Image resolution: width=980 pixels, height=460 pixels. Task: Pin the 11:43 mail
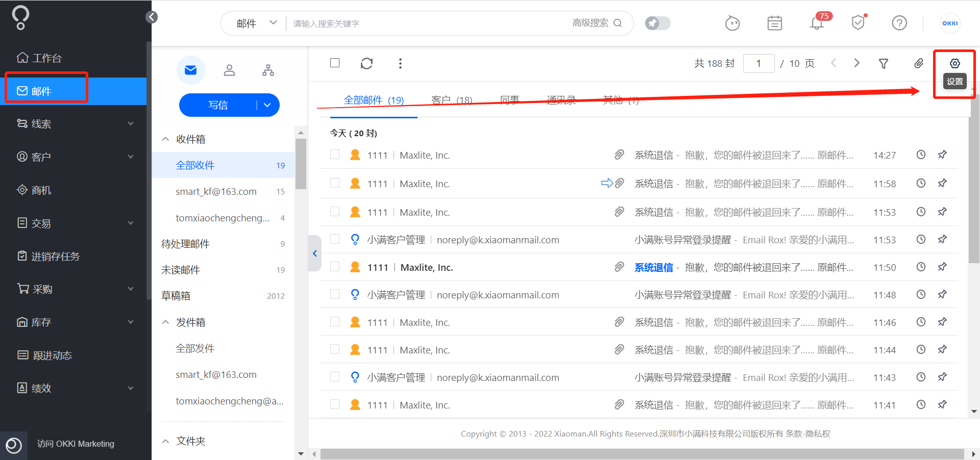point(942,377)
